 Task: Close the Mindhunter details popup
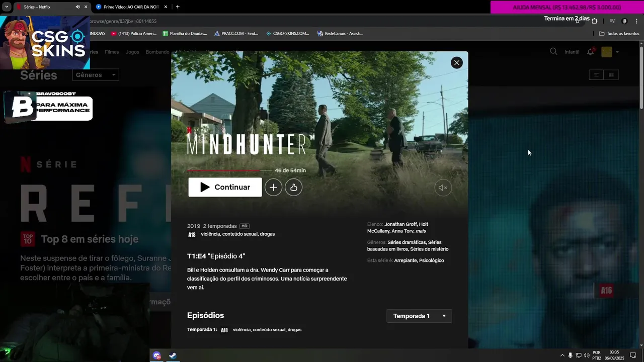tap(456, 63)
